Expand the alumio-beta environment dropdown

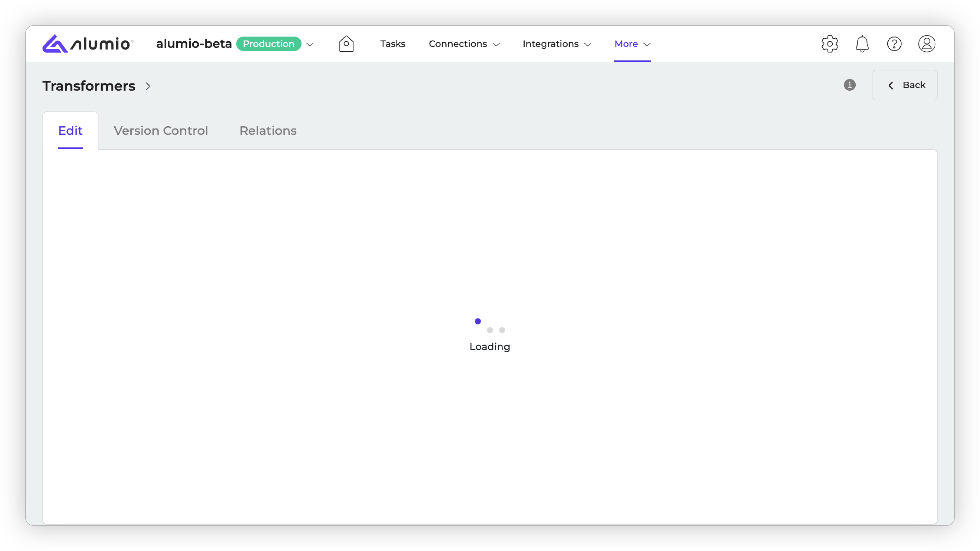pos(310,44)
